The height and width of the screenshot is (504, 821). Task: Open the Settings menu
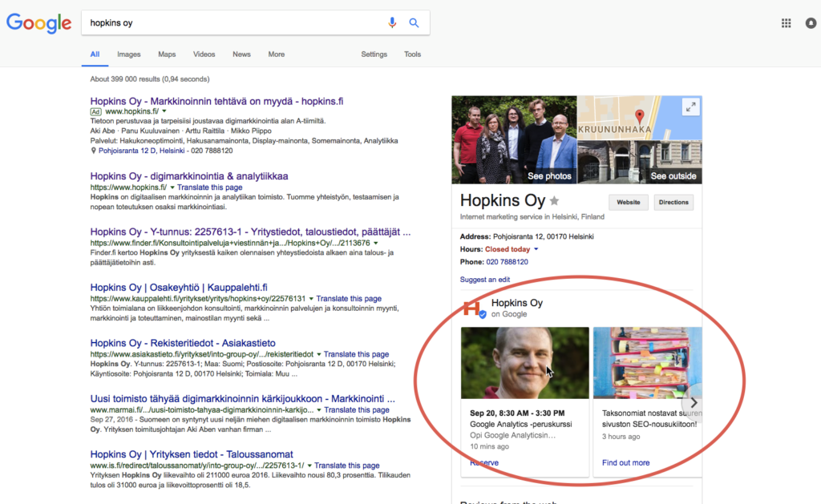374,54
